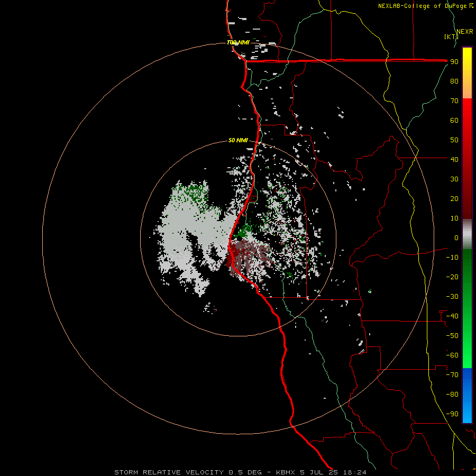476x476 pixels.
Task: Click the KBHX station identifier in caption
Action: (286, 472)
